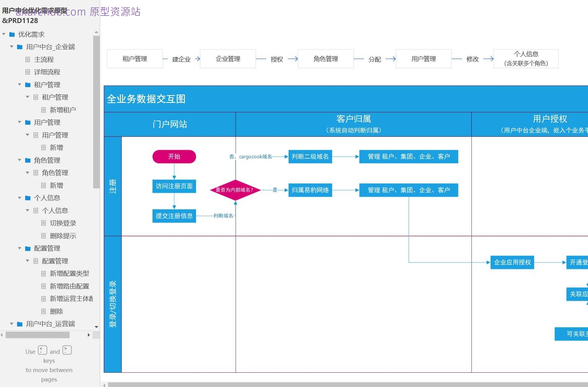The width and height of the screenshot is (588, 387).
Task: Click the canvas horizontal scrollbar thumb
Action: point(348,385)
